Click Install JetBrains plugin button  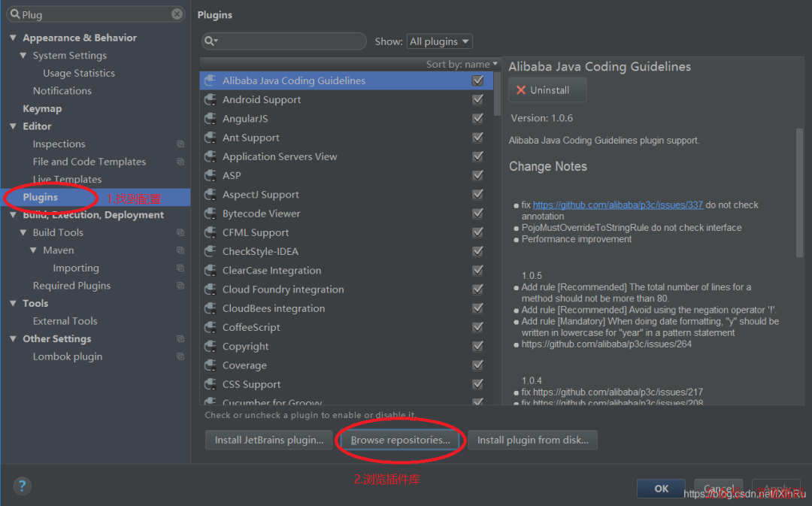268,440
